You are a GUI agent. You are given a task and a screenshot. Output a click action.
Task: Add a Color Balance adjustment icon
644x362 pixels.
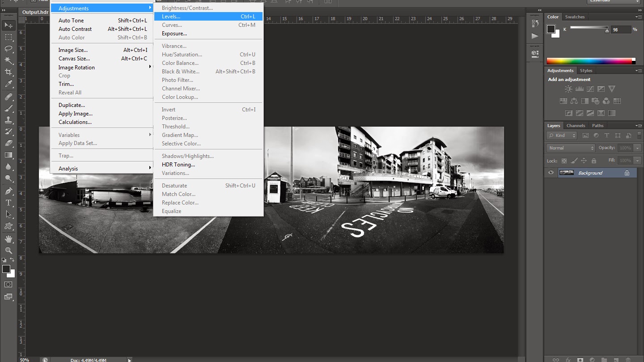(574, 101)
